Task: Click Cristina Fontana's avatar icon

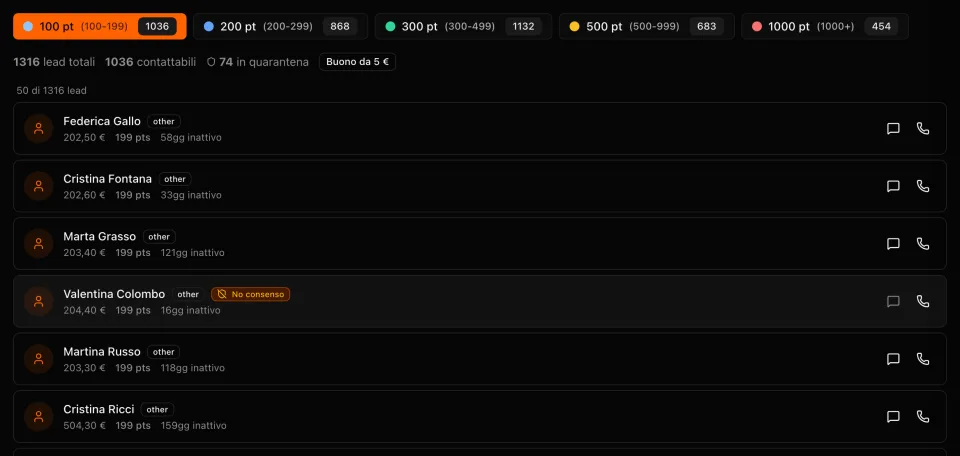Action: tap(39, 186)
